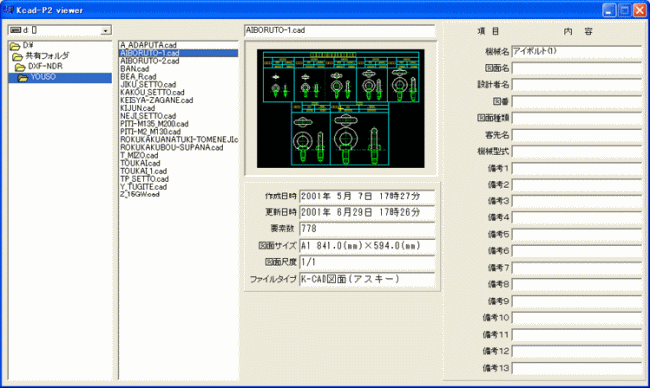
Task: Open the d: drive dropdown arrow
Action: click(x=106, y=30)
